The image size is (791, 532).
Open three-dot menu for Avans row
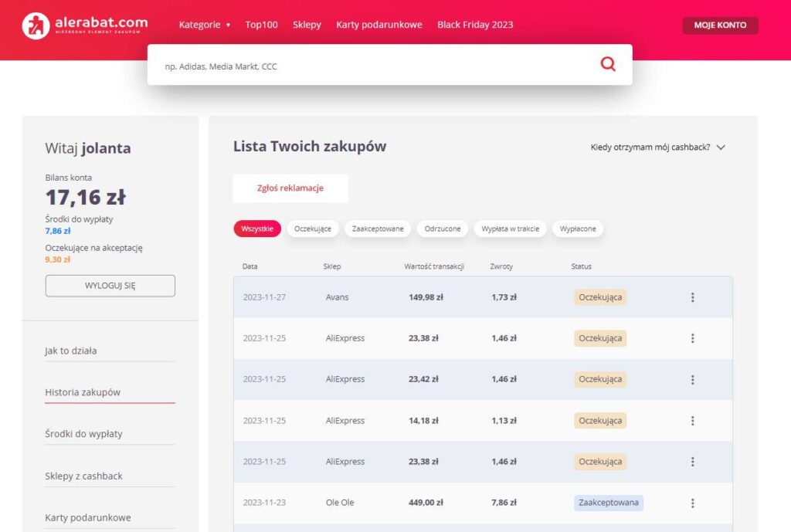pos(693,297)
